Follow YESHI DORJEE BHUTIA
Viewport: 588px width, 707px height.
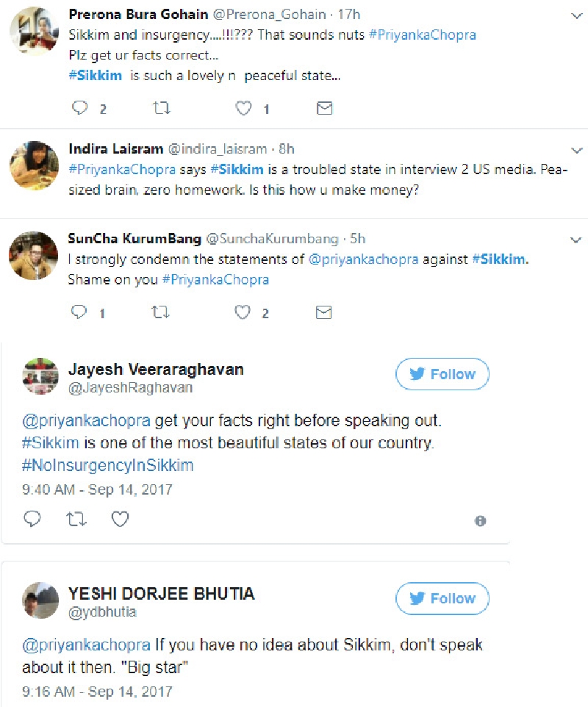[x=442, y=598]
